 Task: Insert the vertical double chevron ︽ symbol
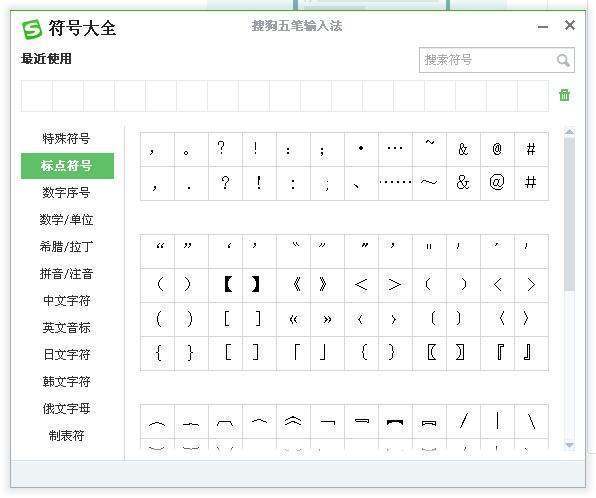[x=293, y=421]
